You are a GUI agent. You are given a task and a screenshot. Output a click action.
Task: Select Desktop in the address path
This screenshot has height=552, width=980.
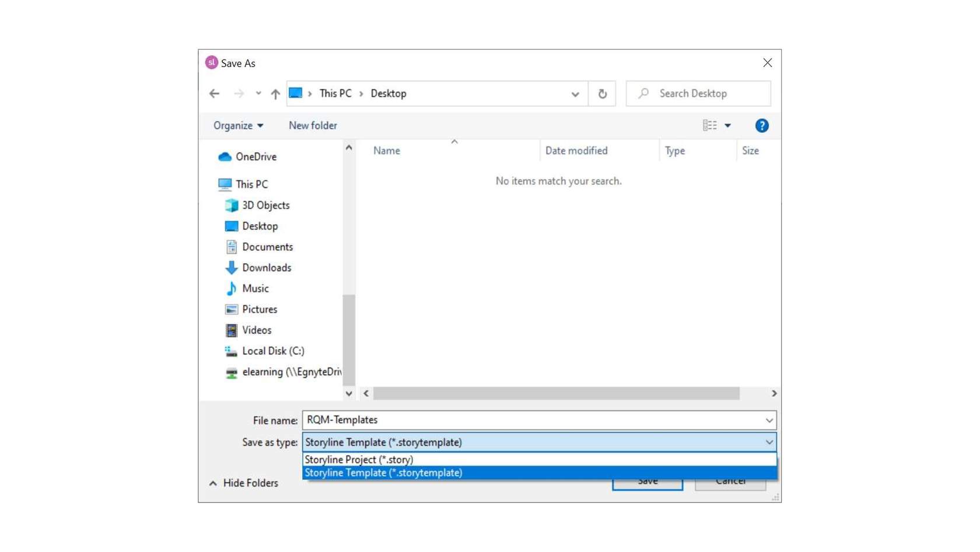pos(388,93)
